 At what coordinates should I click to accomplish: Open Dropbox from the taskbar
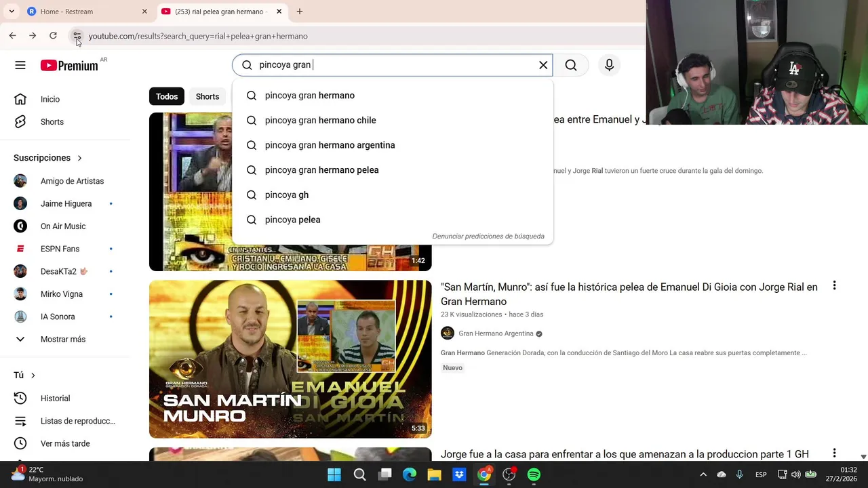click(459, 475)
